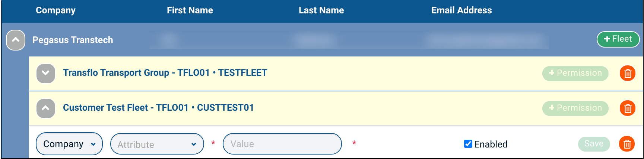Click the Company column header
Screen dimensions: 644x159
pos(55,10)
